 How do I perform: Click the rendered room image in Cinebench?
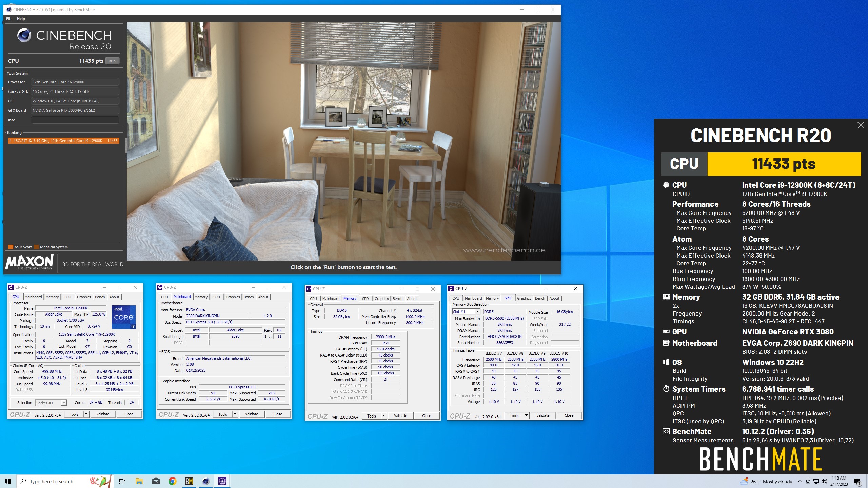tap(343, 141)
